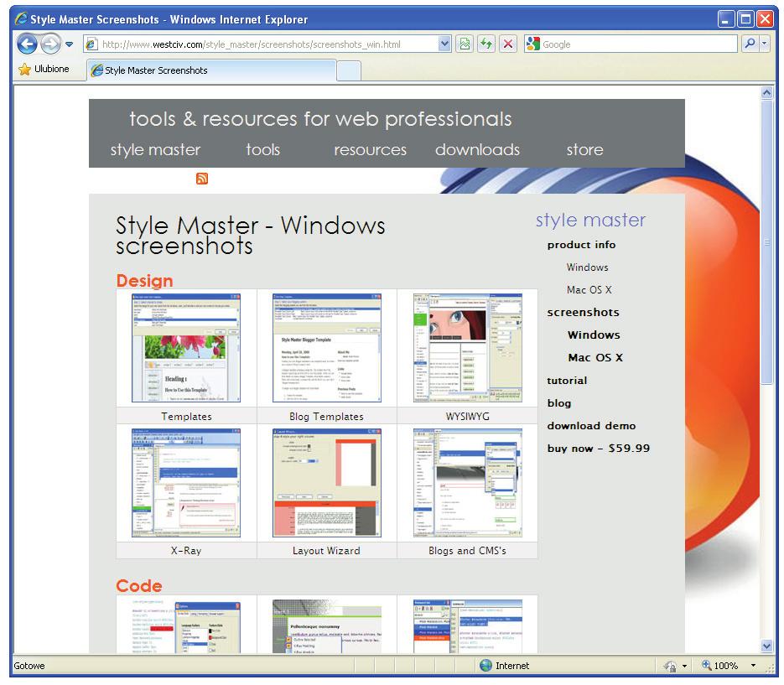Open last thumbnail under Code section
Screen dimensions: 784x685
pyautogui.click(x=468, y=627)
